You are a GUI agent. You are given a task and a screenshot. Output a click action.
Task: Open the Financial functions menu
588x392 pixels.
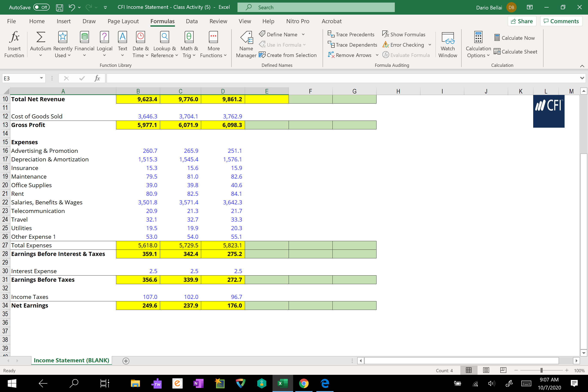[84, 44]
